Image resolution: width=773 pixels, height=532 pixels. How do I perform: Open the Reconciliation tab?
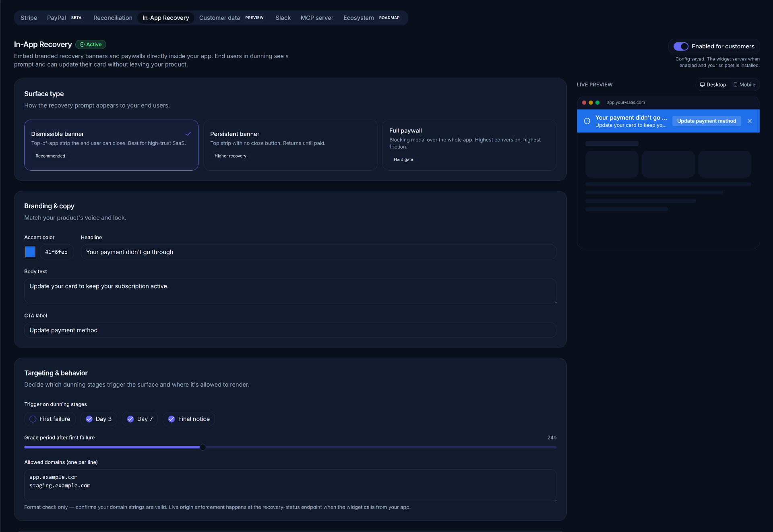(113, 18)
